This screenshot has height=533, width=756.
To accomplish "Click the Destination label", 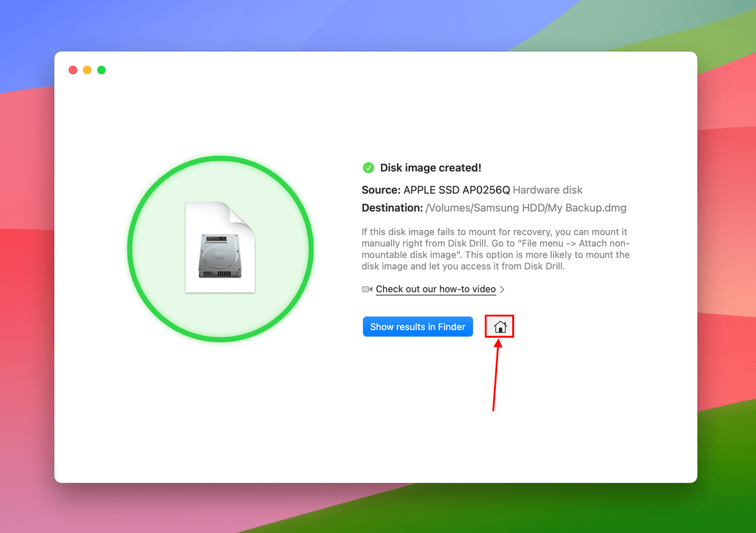I will 392,208.
